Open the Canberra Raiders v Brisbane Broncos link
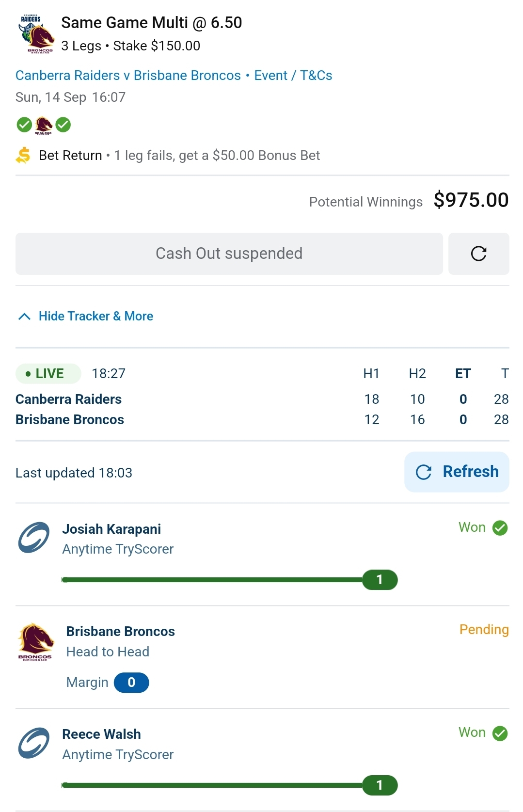The height and width of the screenshot is (812, 523). pos(128,76)
